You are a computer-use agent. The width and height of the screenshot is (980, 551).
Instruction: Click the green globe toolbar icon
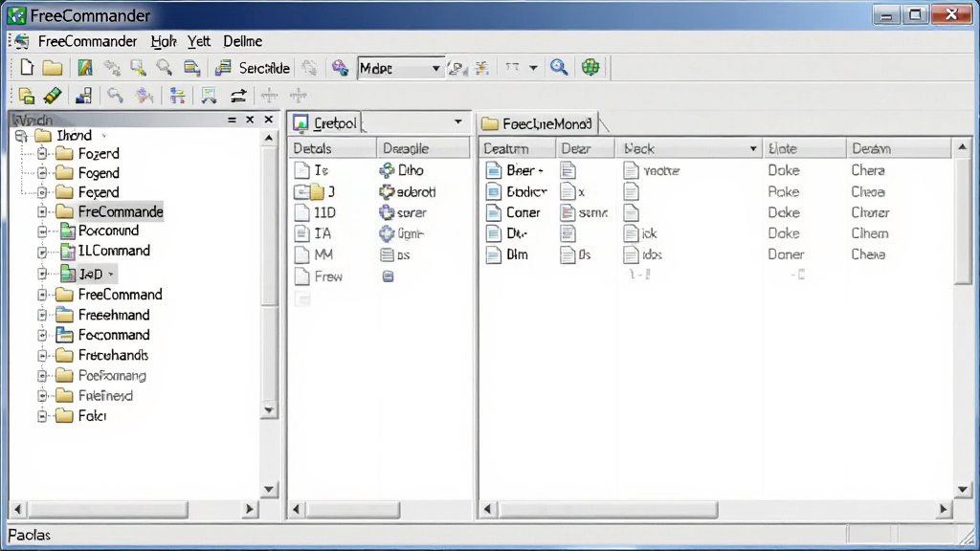pos(590,67)
